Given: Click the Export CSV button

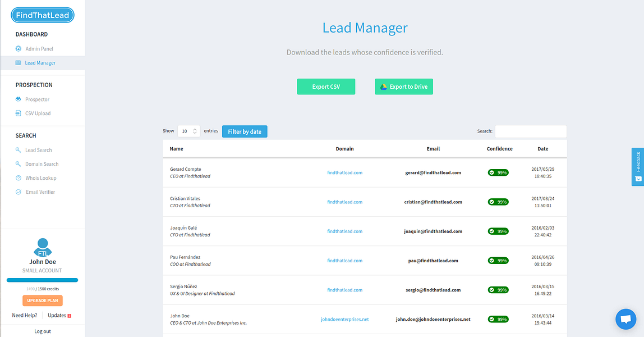Looking at the screenshot, I should tap(326, 86).
